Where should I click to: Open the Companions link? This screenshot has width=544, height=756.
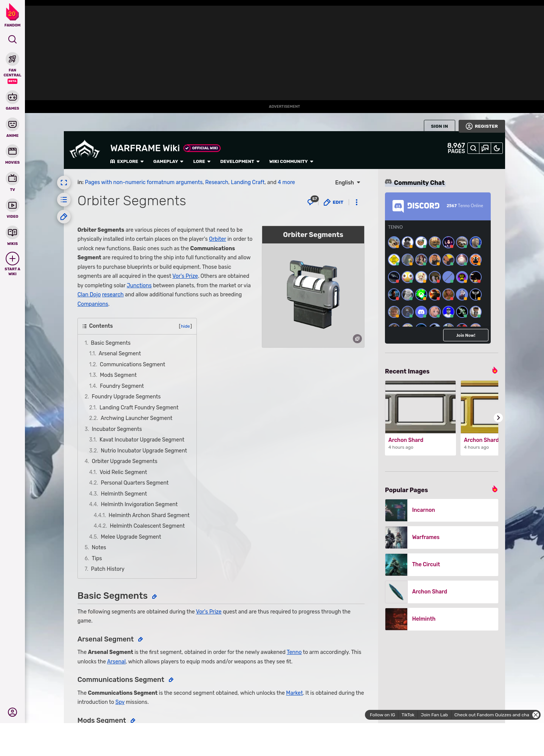coord(93,304)
